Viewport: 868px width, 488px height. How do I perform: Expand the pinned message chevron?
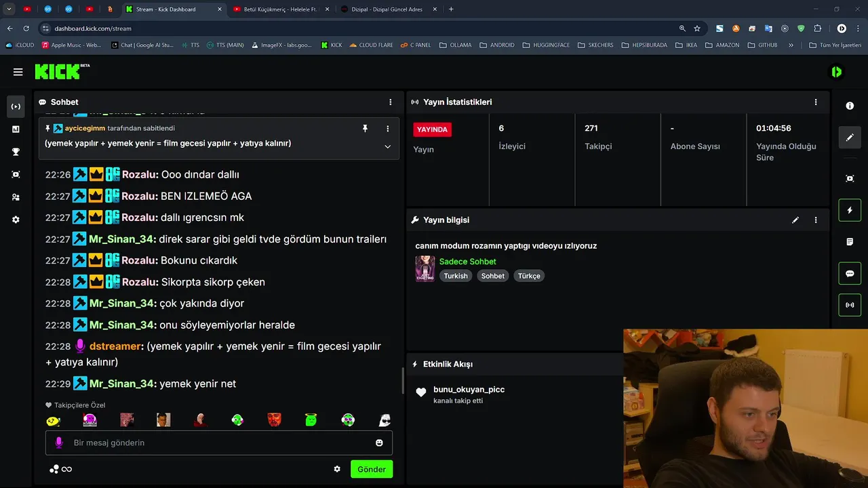(388, 146)
